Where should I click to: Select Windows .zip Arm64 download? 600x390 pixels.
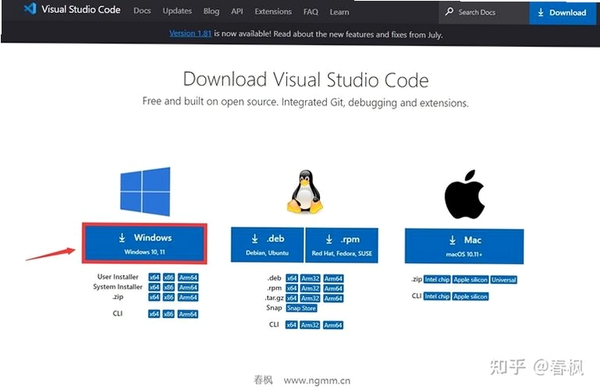point(188,297)
